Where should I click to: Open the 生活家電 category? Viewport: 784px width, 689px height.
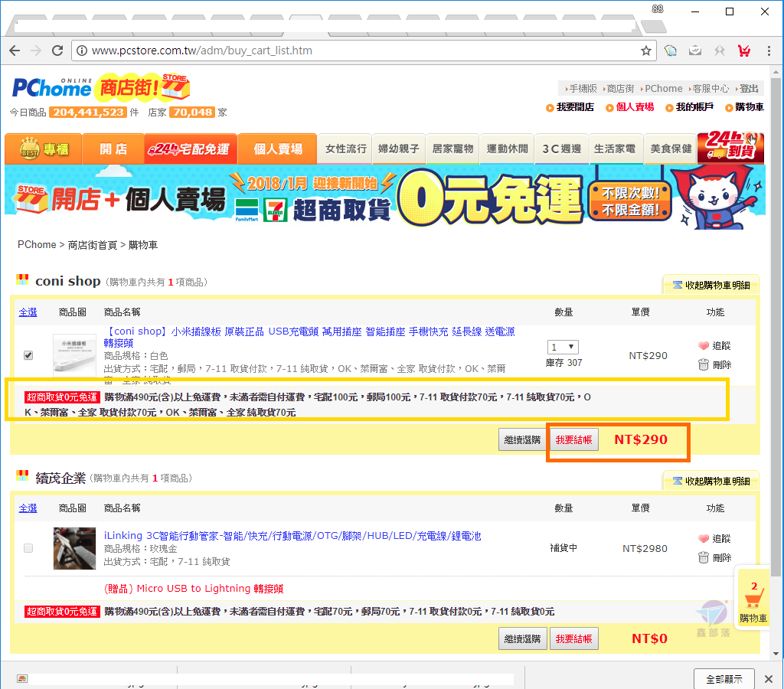[615, 149]
